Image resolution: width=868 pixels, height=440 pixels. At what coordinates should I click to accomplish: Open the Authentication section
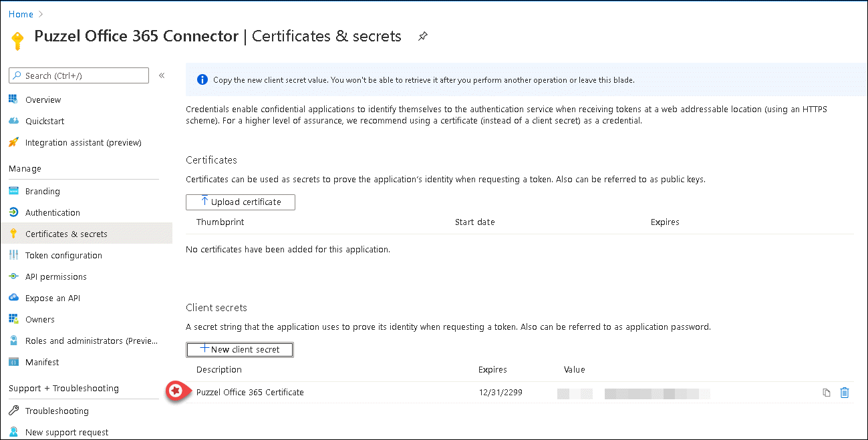(52, 213)
